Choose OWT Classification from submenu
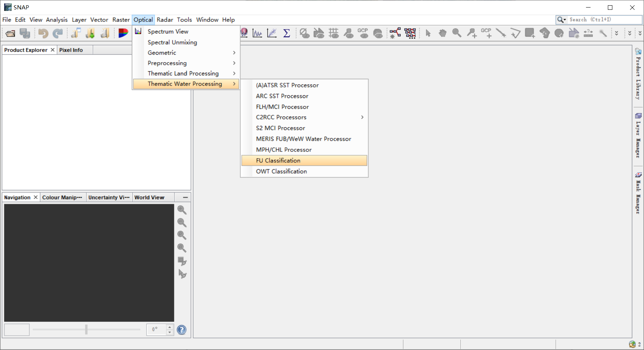This screenshot has height=350, width=644. pyautogui.click(x=304, y=171)
